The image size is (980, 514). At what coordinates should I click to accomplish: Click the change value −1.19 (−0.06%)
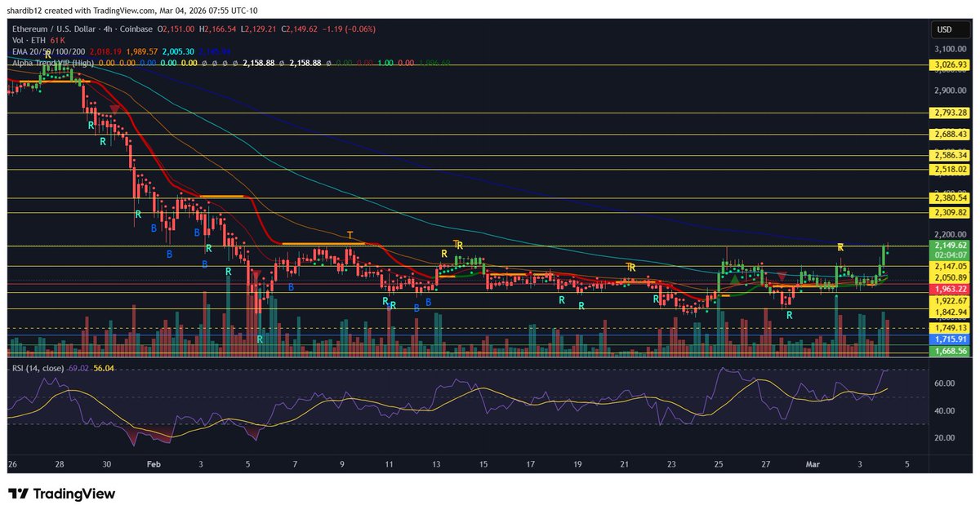[x=348, y=29]
